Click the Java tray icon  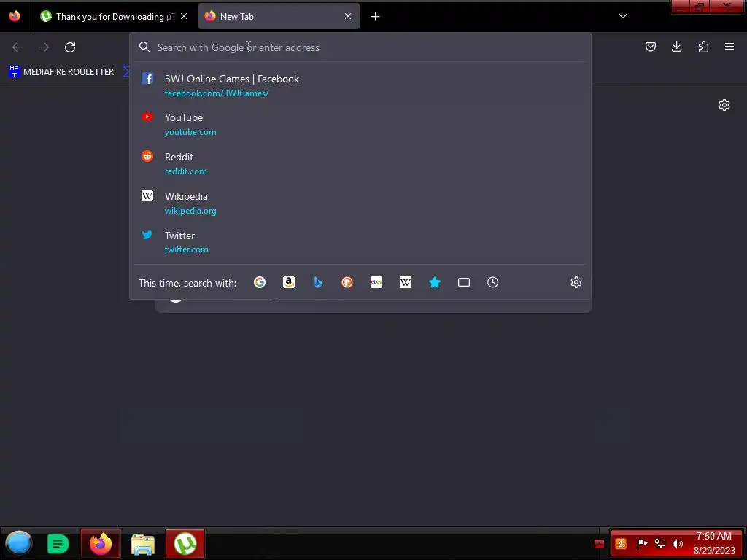click(621, 544)
